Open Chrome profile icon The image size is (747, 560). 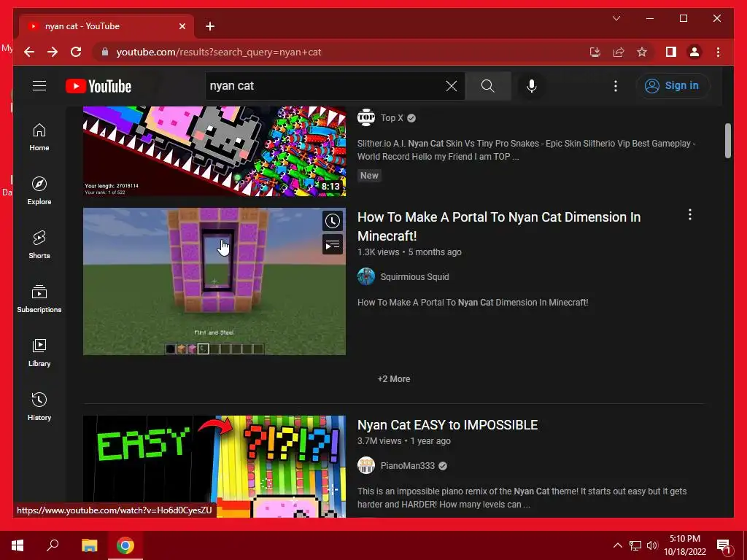pos(694,52)
